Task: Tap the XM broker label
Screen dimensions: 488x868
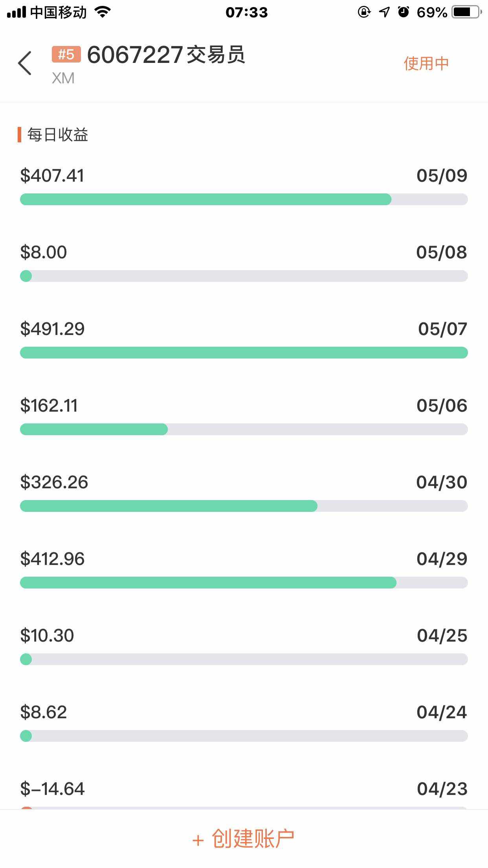Action: [x=63, y=78]
